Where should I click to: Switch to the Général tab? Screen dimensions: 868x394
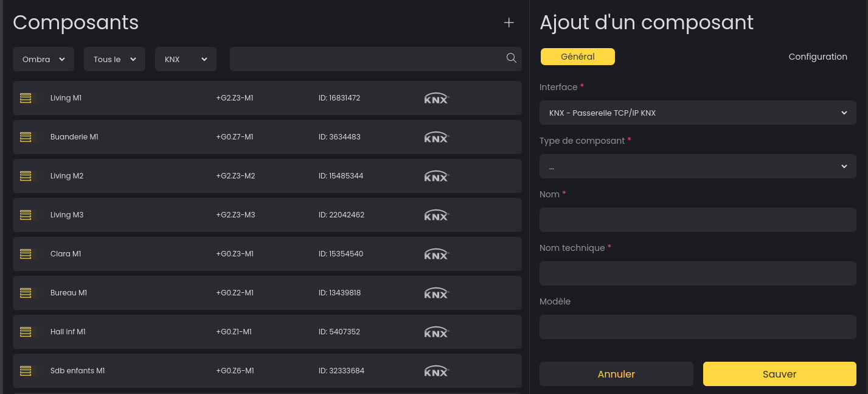577,57
